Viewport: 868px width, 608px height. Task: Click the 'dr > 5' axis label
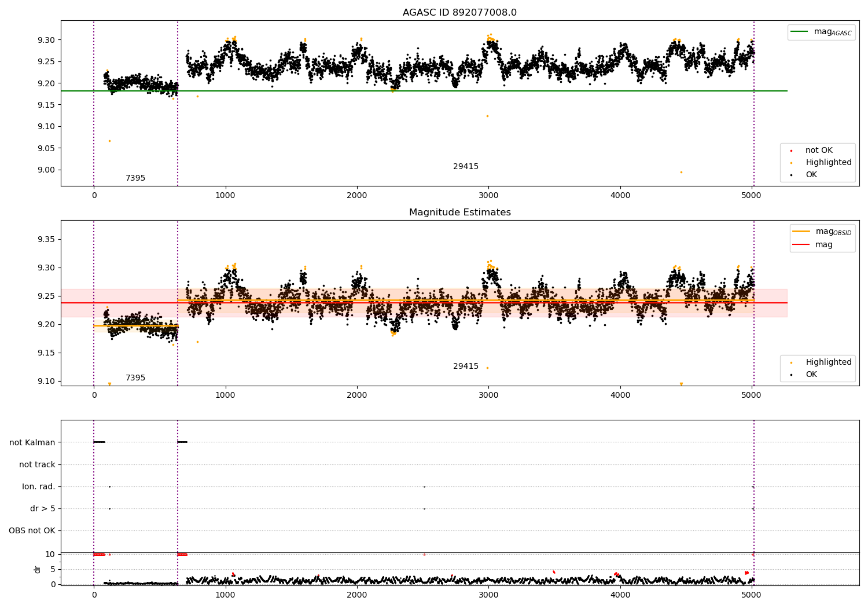tap(43, 508)
